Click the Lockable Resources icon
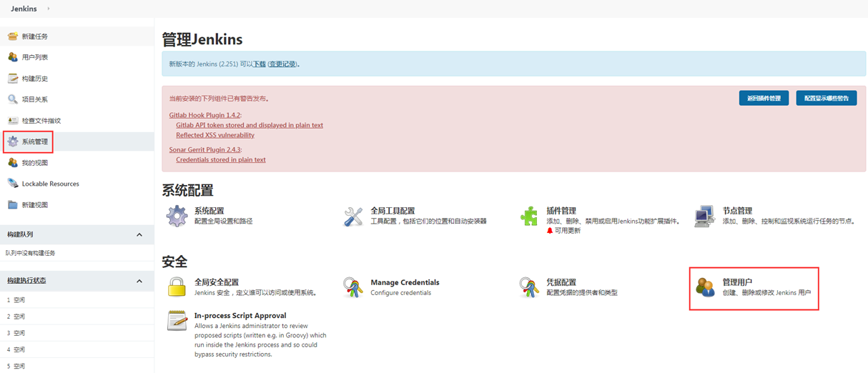This screenshot has height=373, width=868. tap(13, 184)
